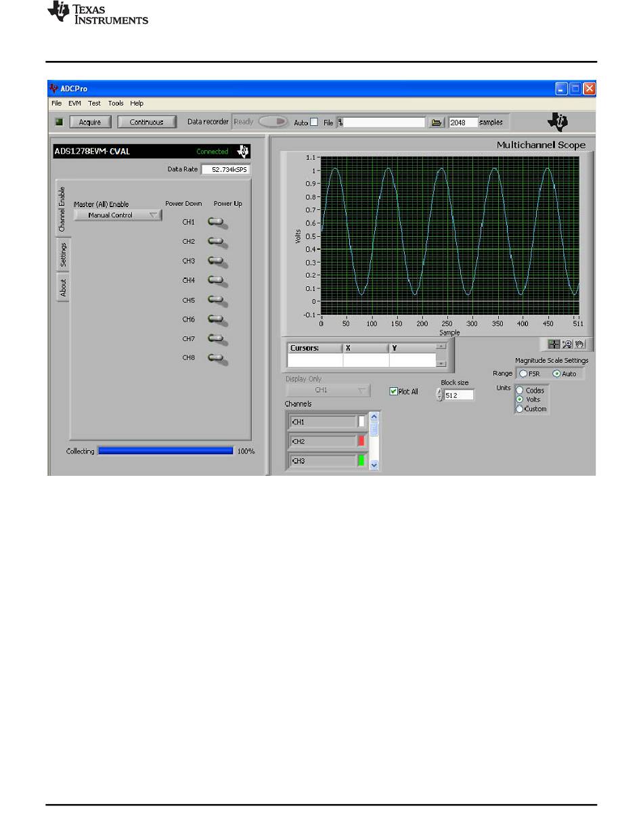
Task: Click the Block size value field
Action: point(460,395)
